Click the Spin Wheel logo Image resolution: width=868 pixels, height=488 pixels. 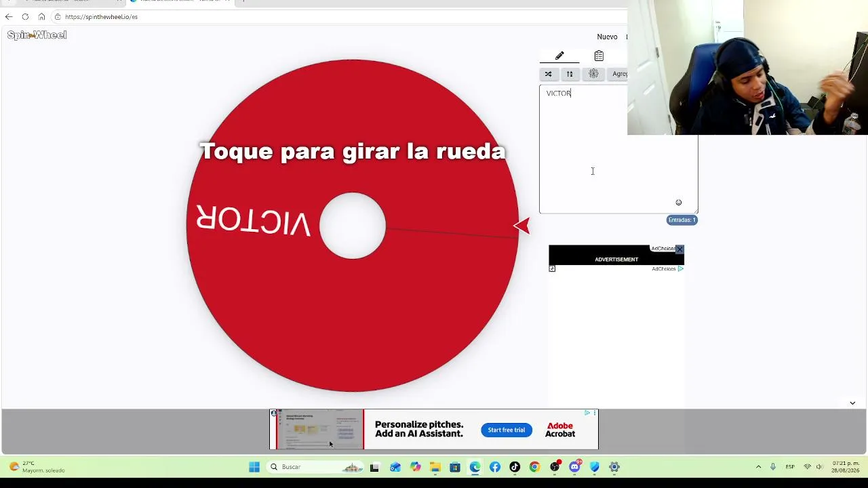[37, 35]
